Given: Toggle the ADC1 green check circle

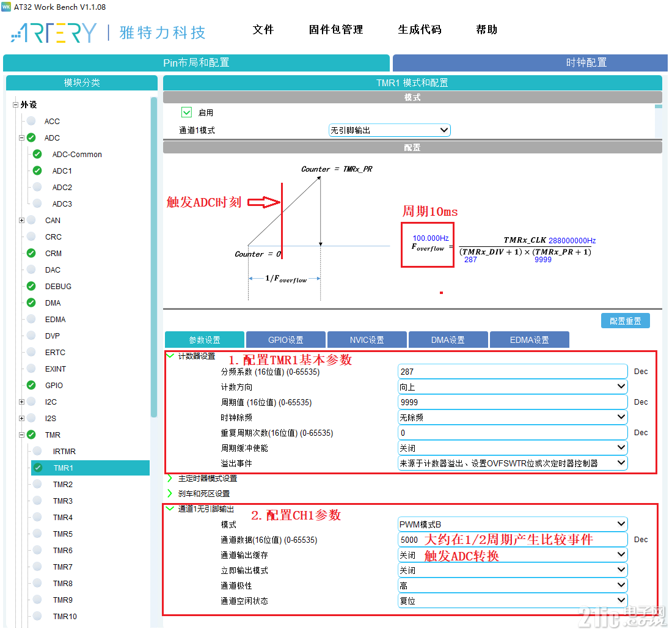Looking at the screenshot, I should pyautogui.click(x=37, y=171).
